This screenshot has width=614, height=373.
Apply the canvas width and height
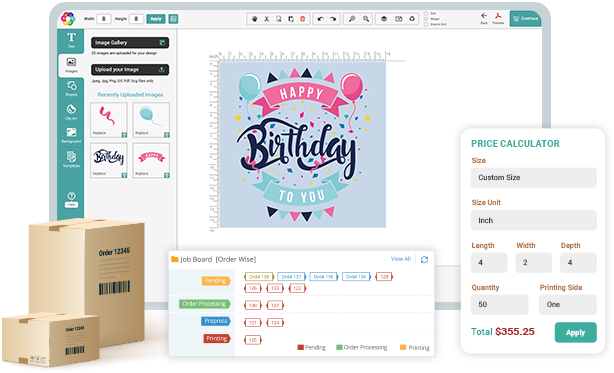156,19
